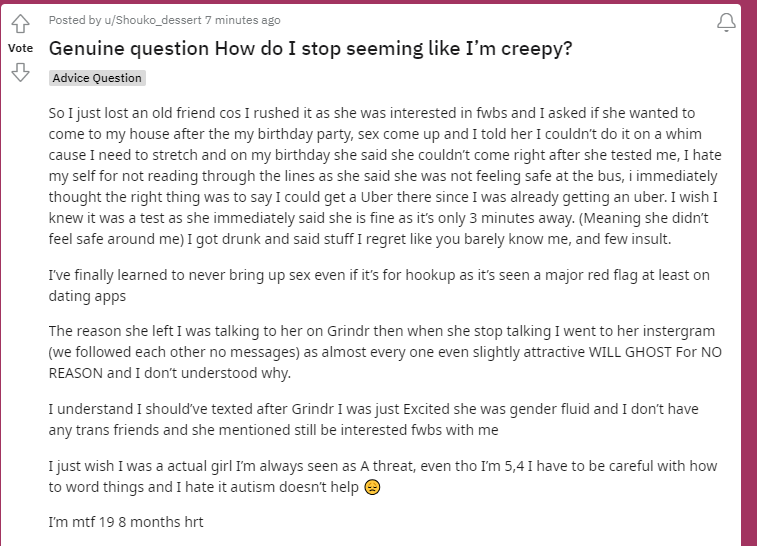Screen dimensions: 757x546
Task: Click the "Posted by" text
Action: click(x=75, y=20)
